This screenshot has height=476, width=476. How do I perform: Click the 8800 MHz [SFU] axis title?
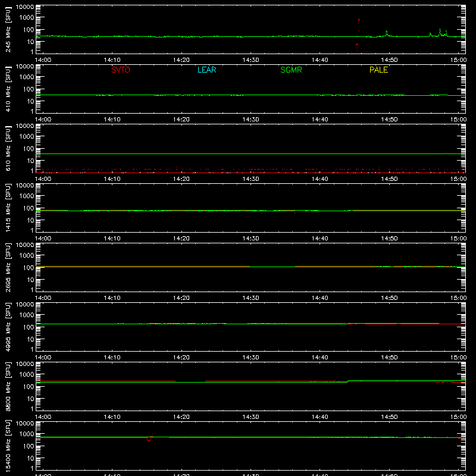[x=8, y=386]
